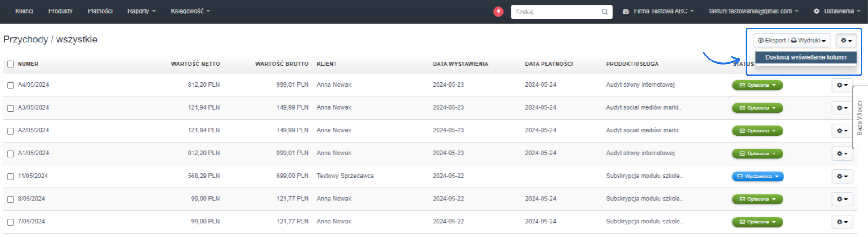Open gear menu for invoice 7/05/2024

(842, 222)
